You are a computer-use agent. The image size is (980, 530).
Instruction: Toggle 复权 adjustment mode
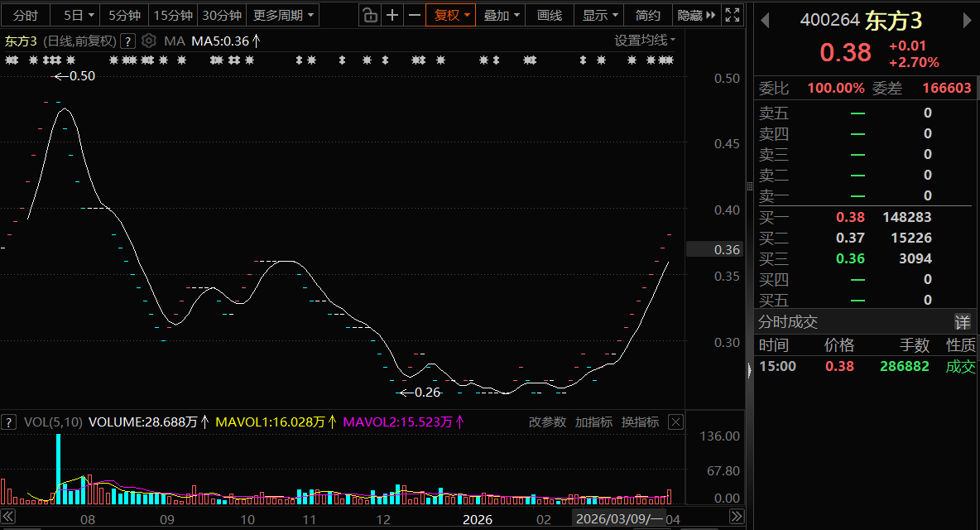point(450,15)
